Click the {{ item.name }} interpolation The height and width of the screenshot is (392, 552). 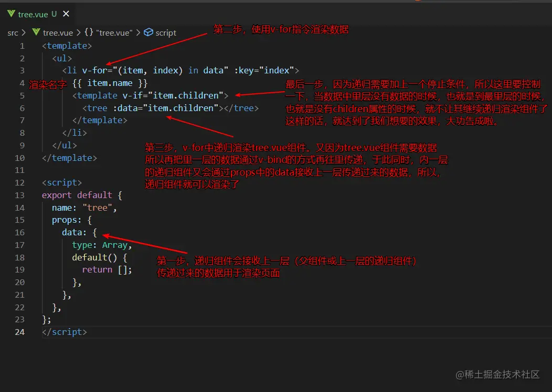point(110,83)
